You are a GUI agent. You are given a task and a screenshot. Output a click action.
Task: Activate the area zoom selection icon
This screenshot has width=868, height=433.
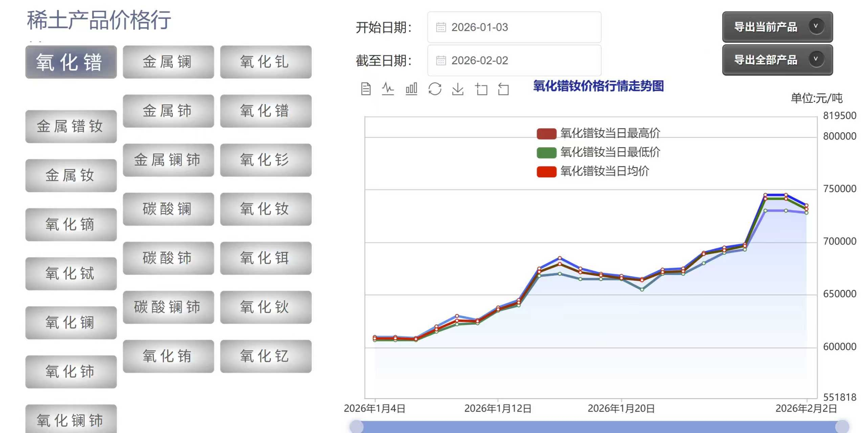pos(481,89)
